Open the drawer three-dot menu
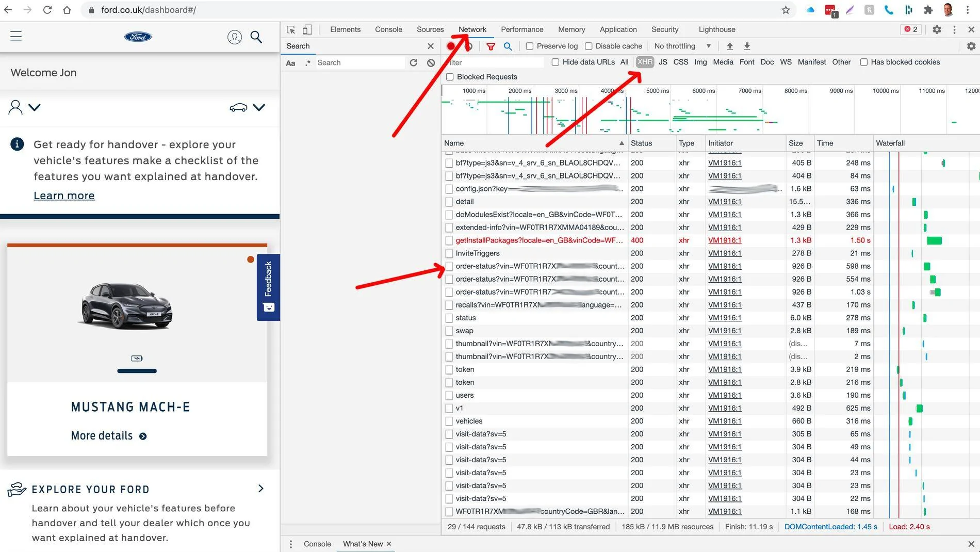The height and width of the screenshot is (552, 980). (x=291, y=544)
